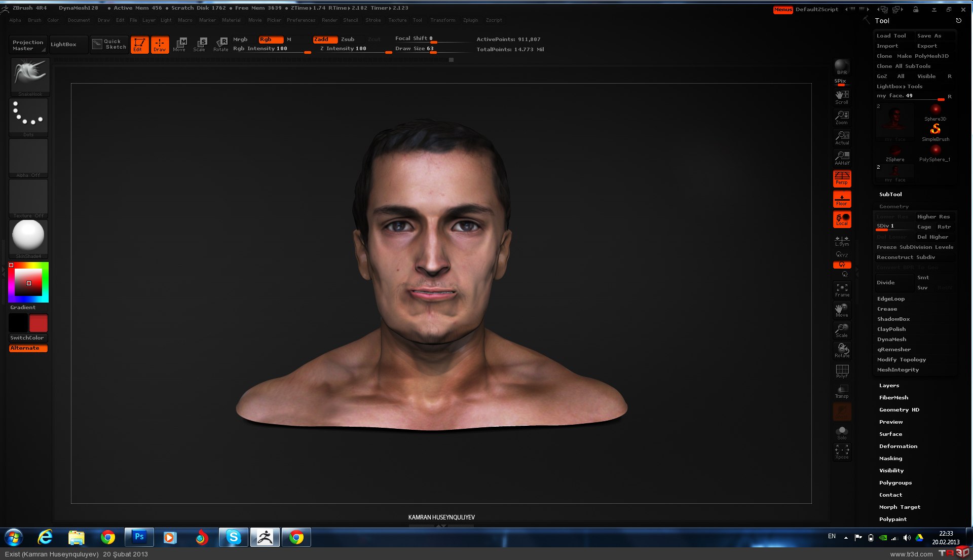Expand the FiberMesh section

[x=893, y=398]
